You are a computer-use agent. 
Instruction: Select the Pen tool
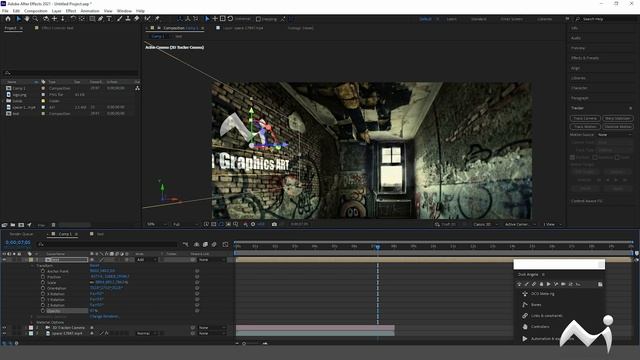click(x=100, y=19)
